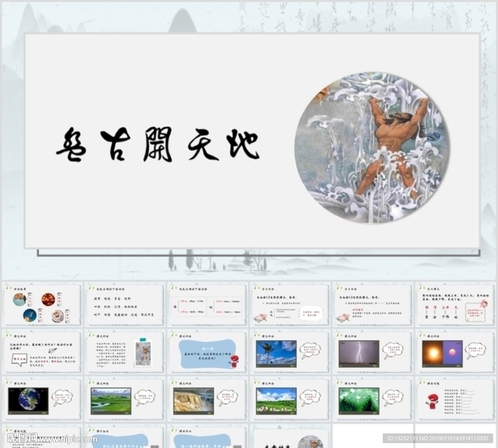Viewport: 498px width, 448px height.
Task: Click the thought bubble beside sun and moon
Action: [476, 350]
